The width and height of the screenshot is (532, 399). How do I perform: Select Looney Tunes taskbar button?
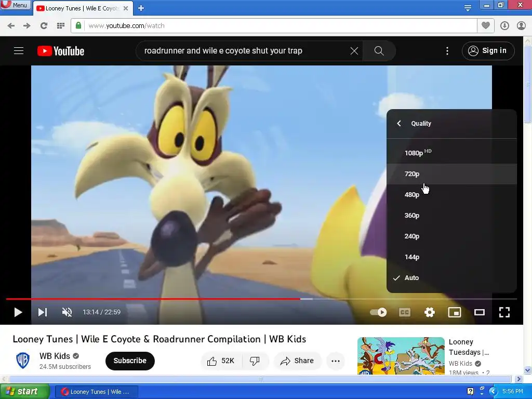(96, 392)
